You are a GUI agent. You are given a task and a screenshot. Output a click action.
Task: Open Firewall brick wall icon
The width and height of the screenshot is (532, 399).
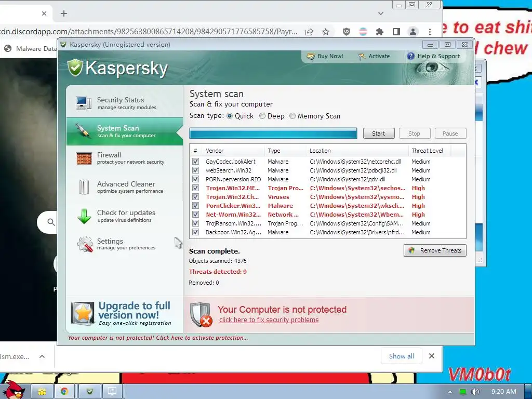click(84, 158)
